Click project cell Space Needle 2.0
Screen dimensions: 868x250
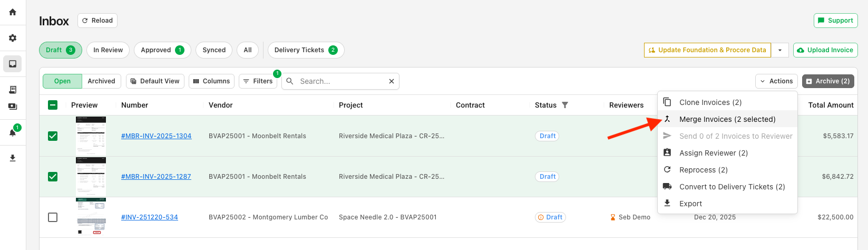388,217
